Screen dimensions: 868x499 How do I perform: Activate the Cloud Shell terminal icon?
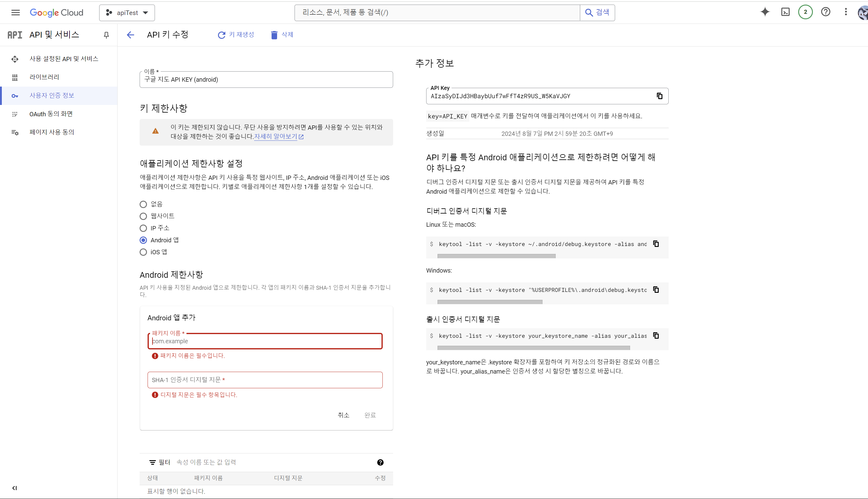click(785, 12)
